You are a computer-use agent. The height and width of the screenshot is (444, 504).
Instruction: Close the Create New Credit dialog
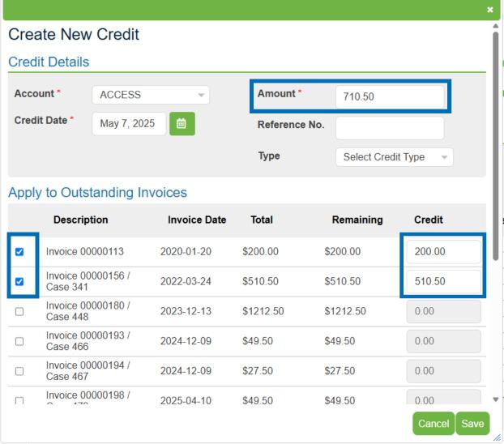point(489,10)
